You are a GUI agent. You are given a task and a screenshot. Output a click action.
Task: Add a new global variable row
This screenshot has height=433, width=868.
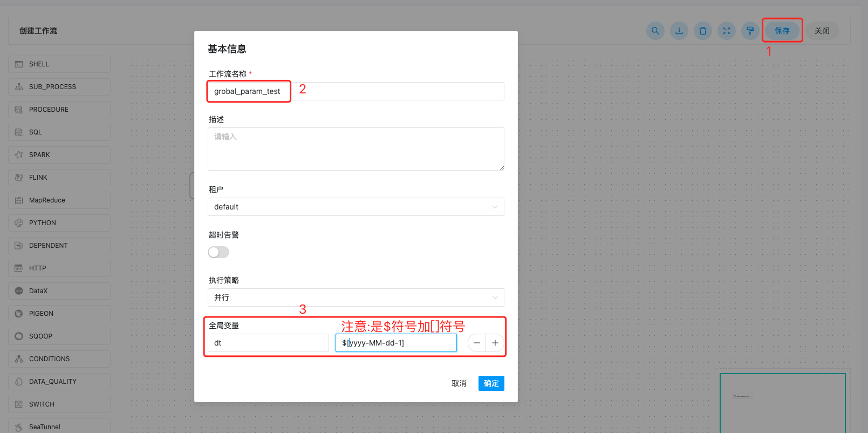(x=495, y=343)
